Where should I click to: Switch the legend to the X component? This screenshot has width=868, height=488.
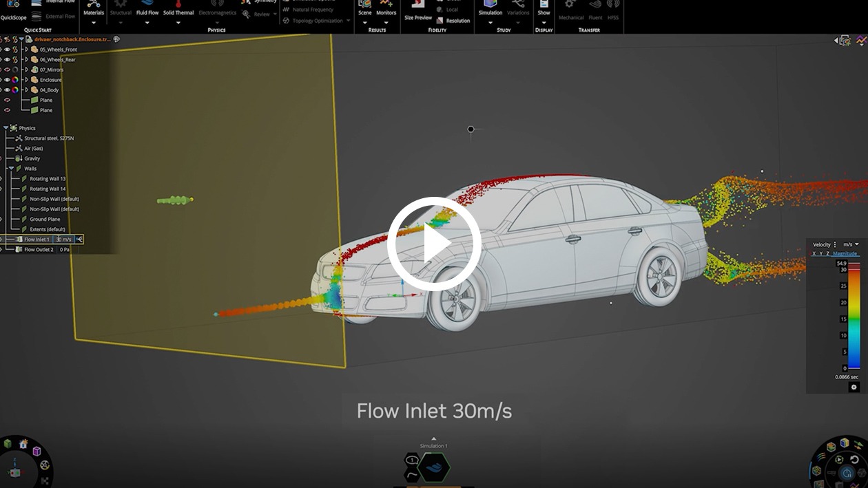click(814, 253)
